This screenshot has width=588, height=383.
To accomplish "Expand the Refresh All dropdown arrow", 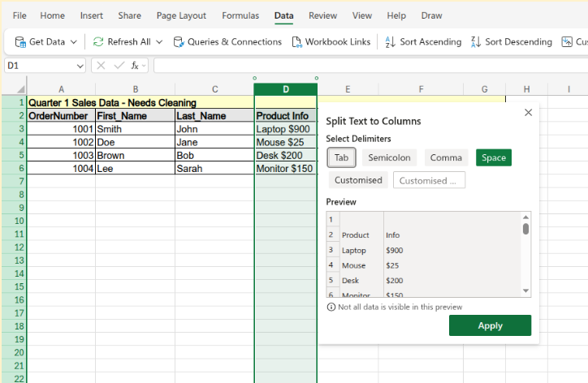I will 159,41.
